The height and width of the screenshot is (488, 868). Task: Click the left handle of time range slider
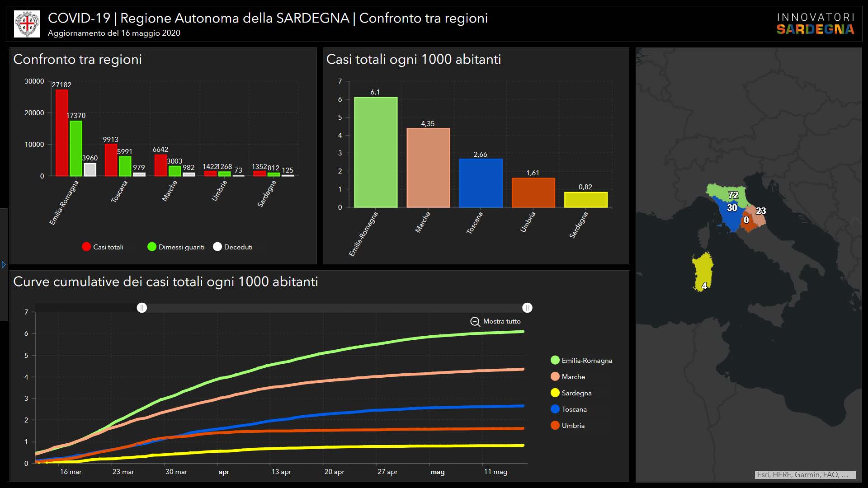coord(142,308)
